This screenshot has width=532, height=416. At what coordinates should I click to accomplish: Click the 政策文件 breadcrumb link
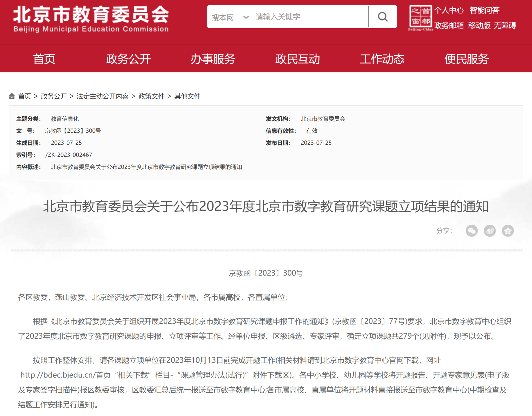point(151,96)
